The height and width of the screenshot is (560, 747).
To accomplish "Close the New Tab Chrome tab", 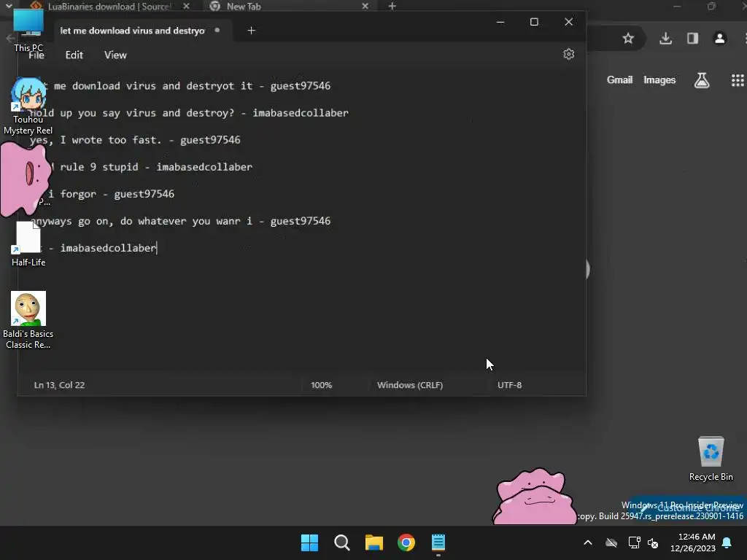I will pyautogui.click(x=365, y=6).
